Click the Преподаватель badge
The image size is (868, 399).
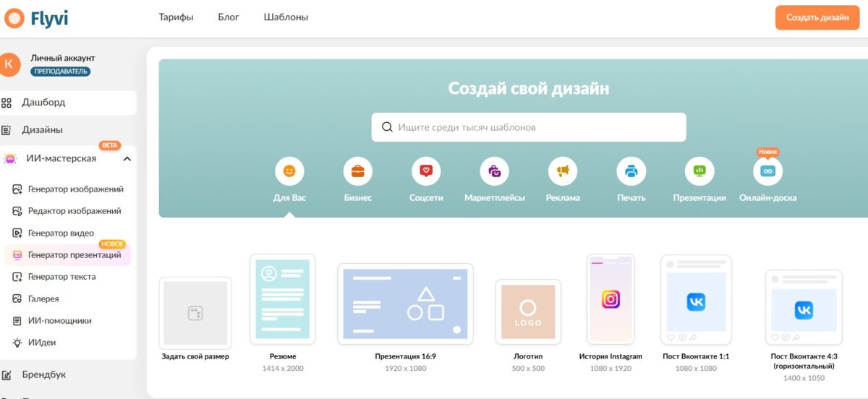[60, 72]
